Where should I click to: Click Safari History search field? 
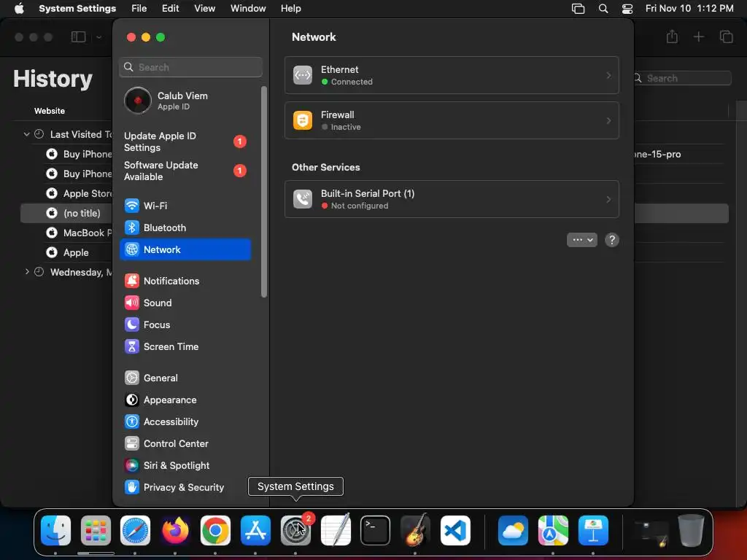click(x=683, y=78)
